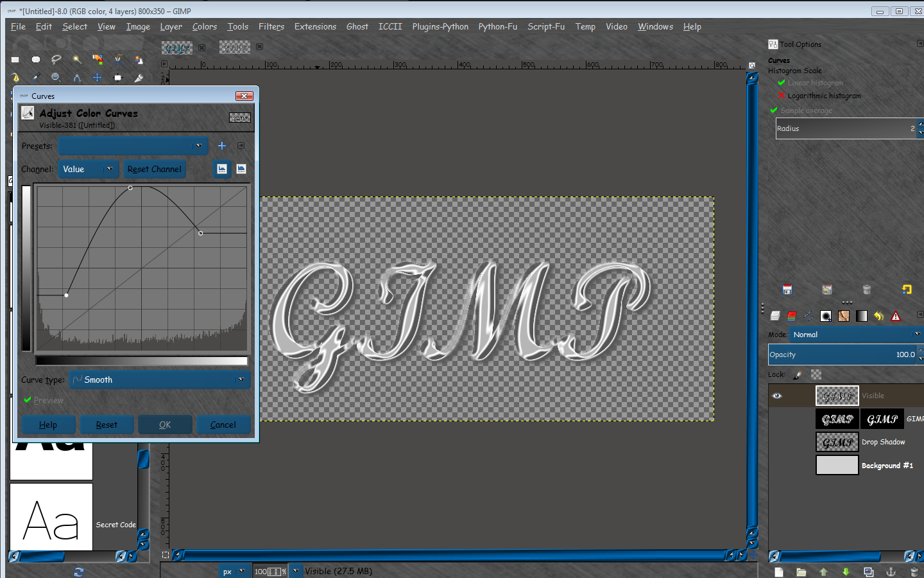Switch Curves histogram to linear view
The width and height of the screenshot is (924, 578).
coord(222,169)
